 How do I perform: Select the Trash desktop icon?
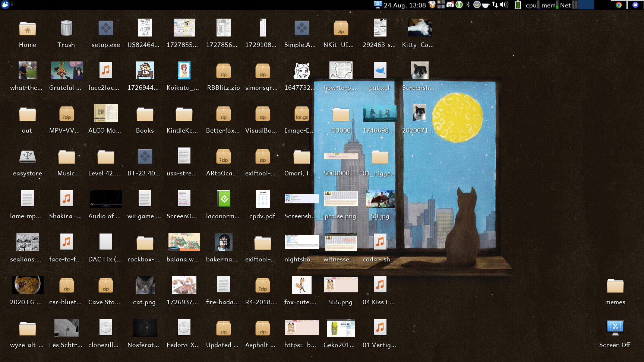tap(66, 29)
